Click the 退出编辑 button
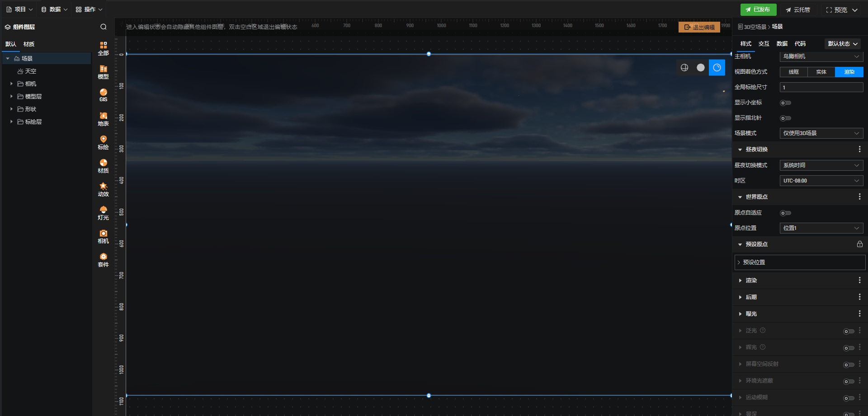 click(699, 28)
